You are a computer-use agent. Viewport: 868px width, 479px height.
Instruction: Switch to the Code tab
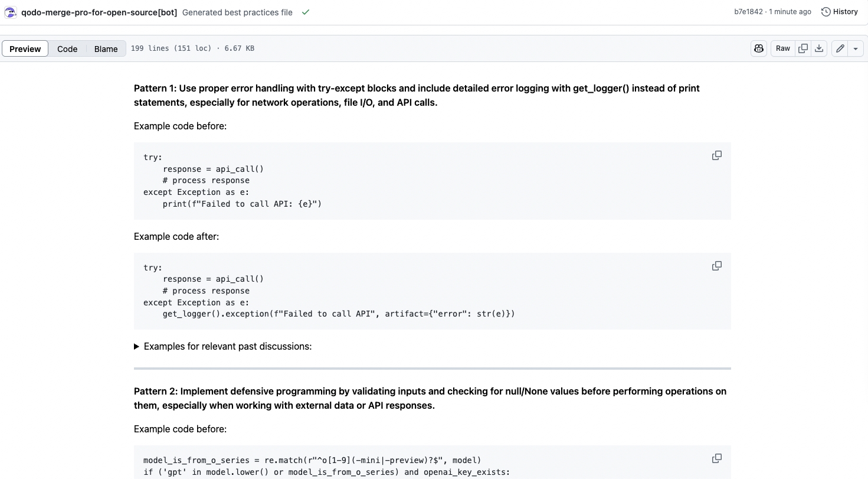coord(67,48)
